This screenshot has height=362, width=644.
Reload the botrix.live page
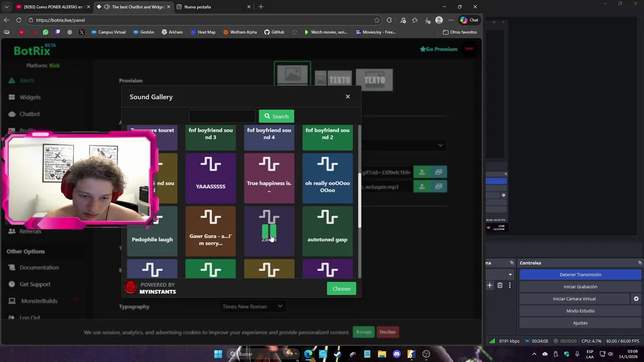point(19,20)
